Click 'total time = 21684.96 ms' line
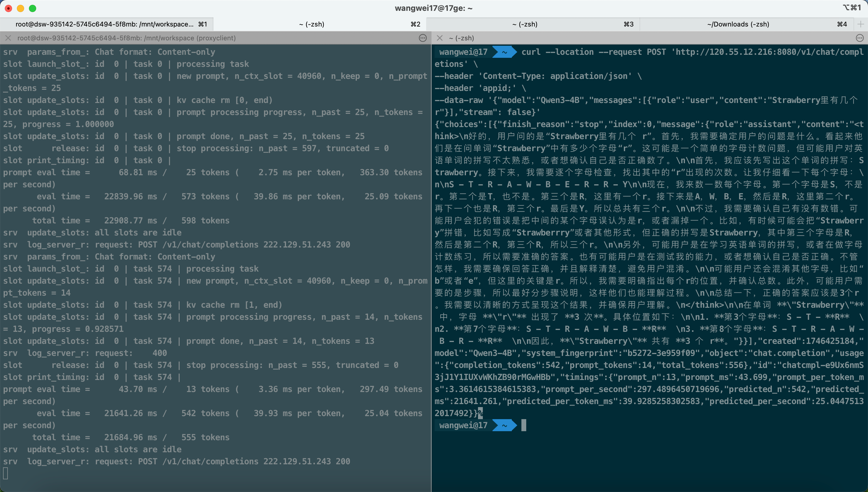The image size is (868, 492). pyautogui.click(x=131, y=437)
